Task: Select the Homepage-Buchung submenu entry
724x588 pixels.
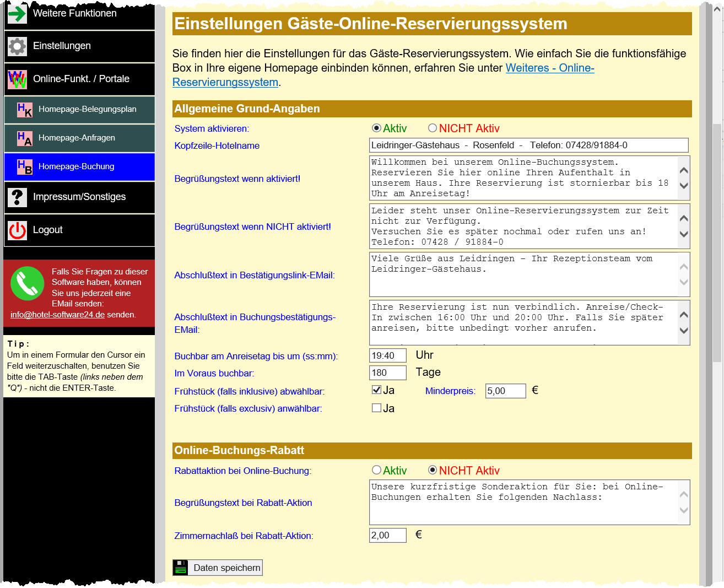Action: click(x=79, y=167)
